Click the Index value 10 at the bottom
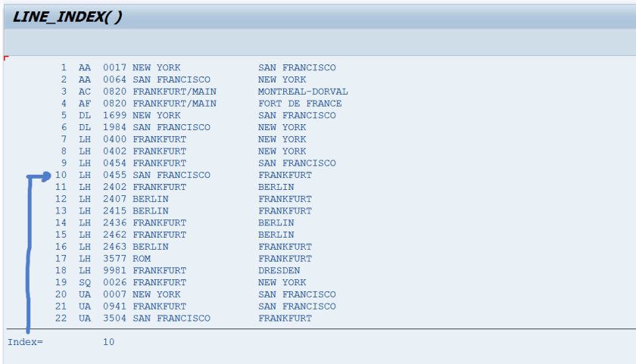This screenshot has height=364, width=636. [x=109, y=342]
